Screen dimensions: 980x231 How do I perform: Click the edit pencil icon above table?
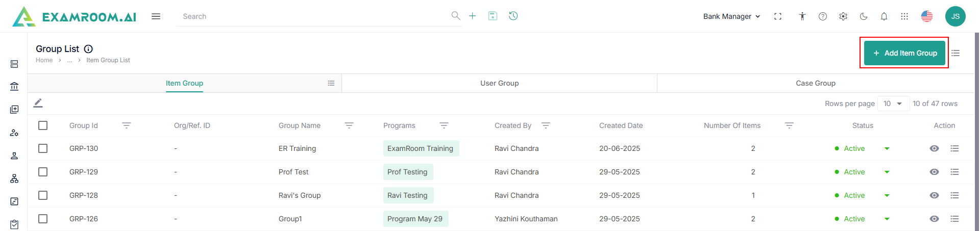[x=38, y=103]
